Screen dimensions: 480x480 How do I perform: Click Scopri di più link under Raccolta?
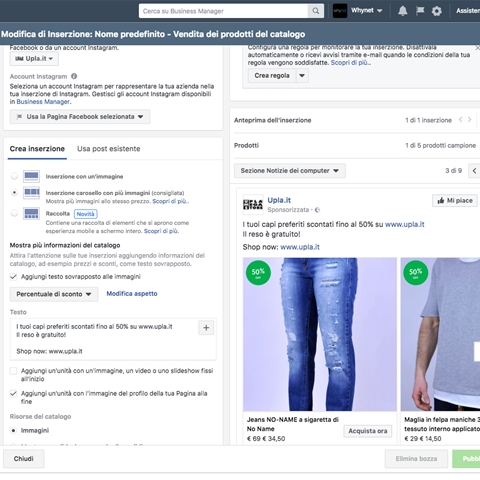161,231
